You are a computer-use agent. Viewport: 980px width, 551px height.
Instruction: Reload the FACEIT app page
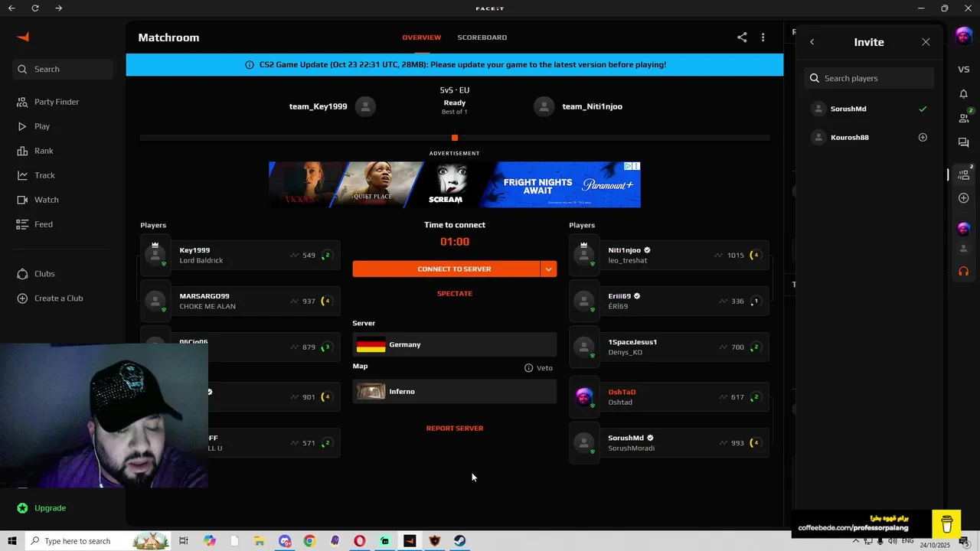(35, 8)
